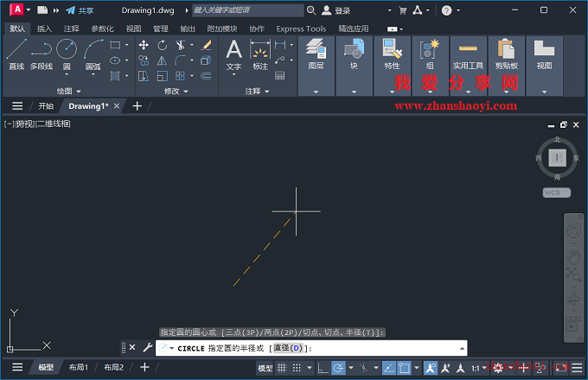
Task: Open the 圆 circle options dropdown arrow
Action: (x=67, y=74)
